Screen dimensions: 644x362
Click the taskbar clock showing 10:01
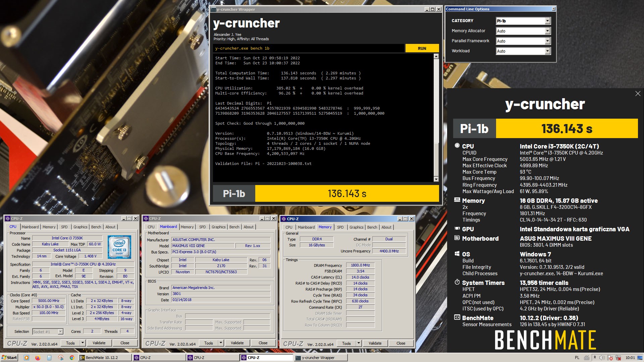tap(630, 358)
